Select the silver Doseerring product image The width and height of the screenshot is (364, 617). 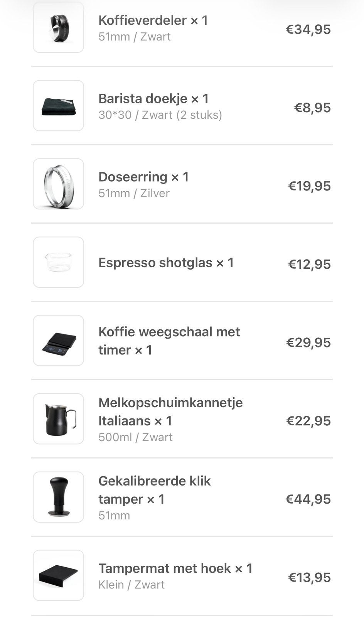click(58, 184)
